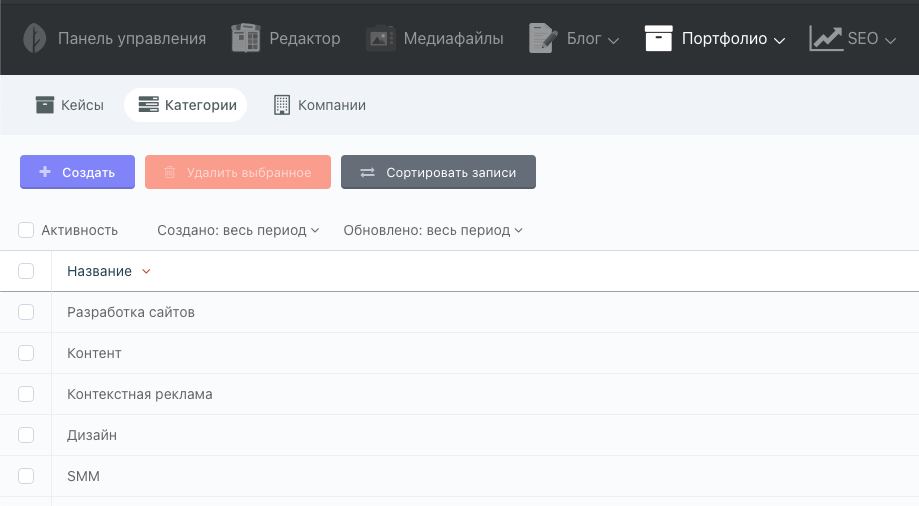Click the Категории stacked-list icon
The height and width of the screenshot is (506, 919).
(x=148, y=105)
